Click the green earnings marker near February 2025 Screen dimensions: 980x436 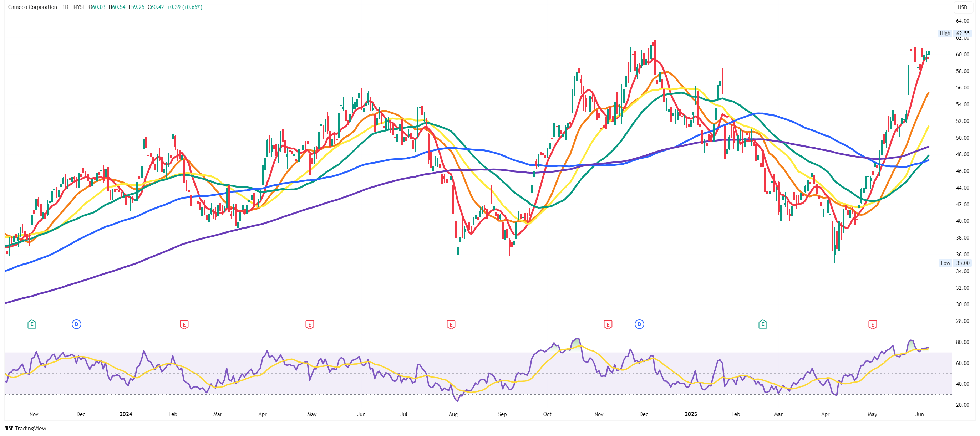pyautogui.click(x=763, y=324)
